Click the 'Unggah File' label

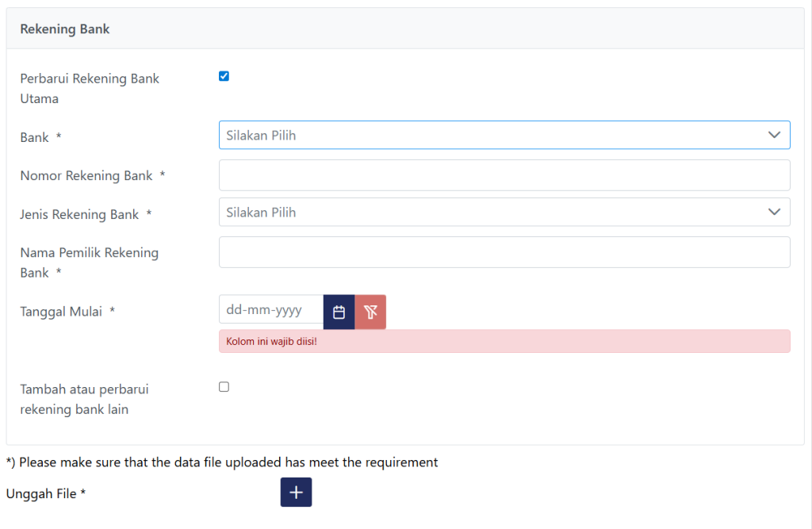click(45, 493)
